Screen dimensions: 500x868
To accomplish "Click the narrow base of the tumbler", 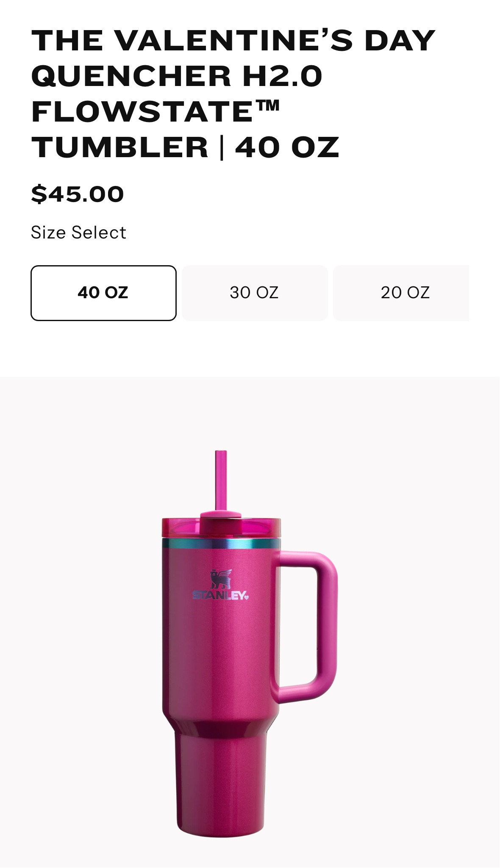I will [221, 786].
